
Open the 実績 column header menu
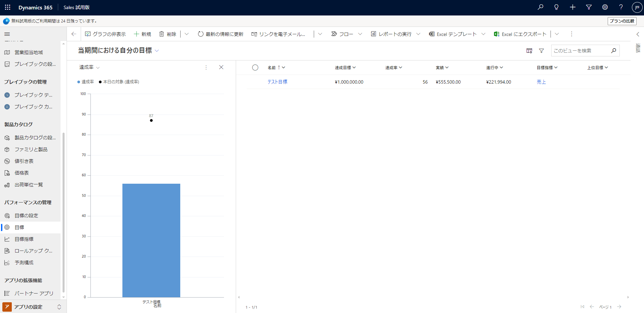click(x=442, y=68)
